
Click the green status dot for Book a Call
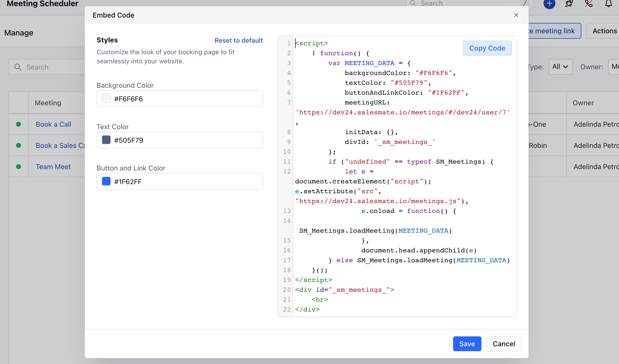(18, 124)
